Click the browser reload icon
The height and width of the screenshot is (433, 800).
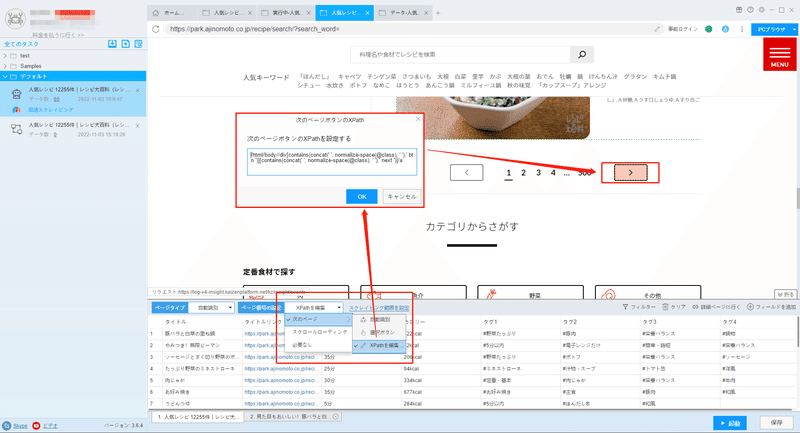pyautogui.click(x=156, y=29)
